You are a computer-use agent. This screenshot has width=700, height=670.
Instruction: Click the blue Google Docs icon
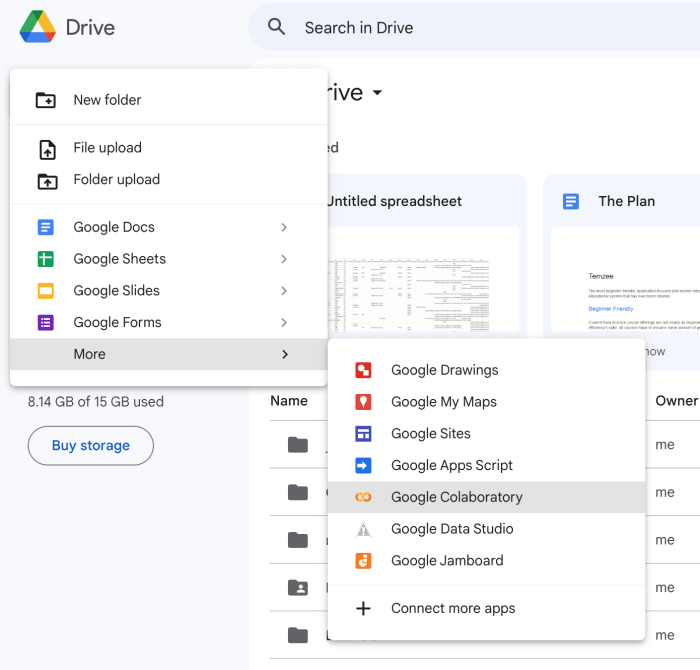point(46,227)
